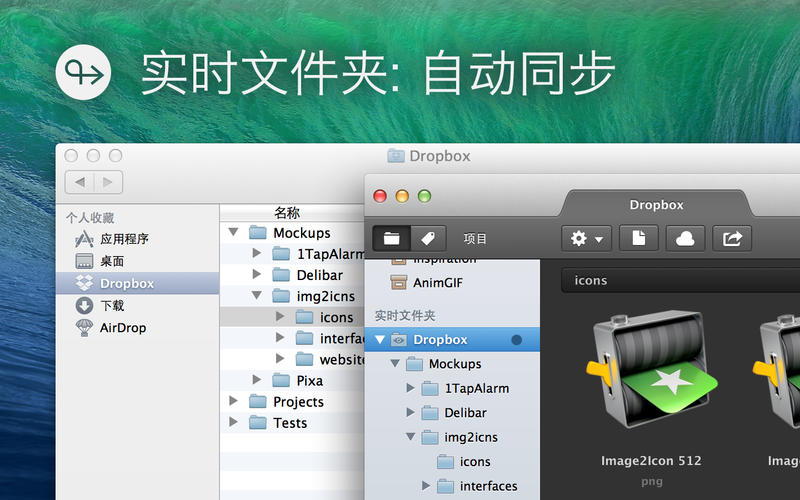The height and width of the screenshot is (500, 800).
Task: Open 下载 in Finder sidebar
Action: pos(112,306)
